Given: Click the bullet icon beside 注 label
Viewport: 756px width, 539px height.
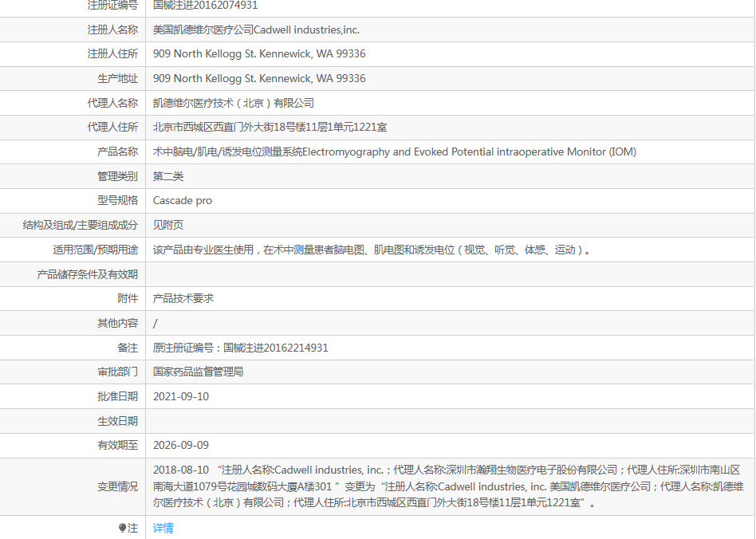Looking at the screenshot, I should [x=122, y=528].
